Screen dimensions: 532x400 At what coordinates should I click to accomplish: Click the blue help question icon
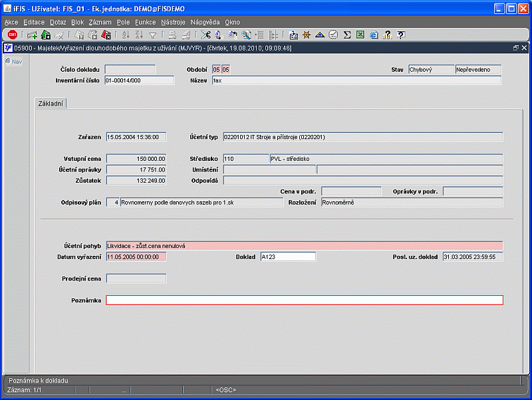pos(401,35)
